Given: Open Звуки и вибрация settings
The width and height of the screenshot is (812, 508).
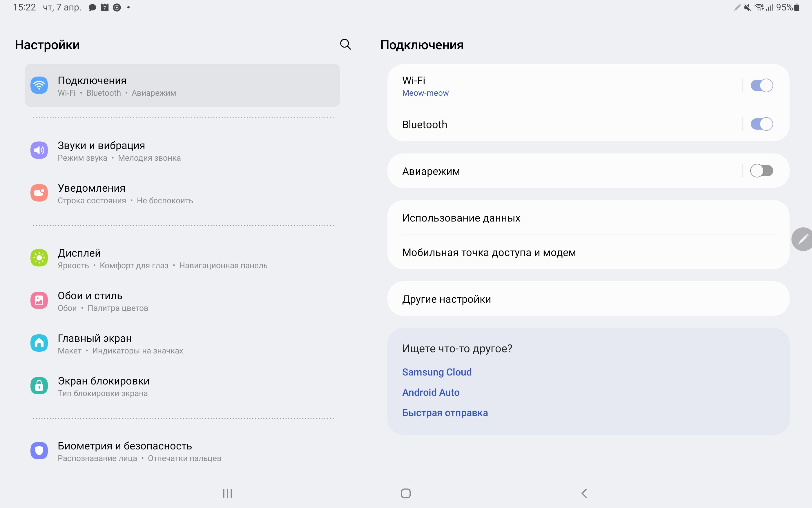Looking at the screenshot, I should [182, 150].
